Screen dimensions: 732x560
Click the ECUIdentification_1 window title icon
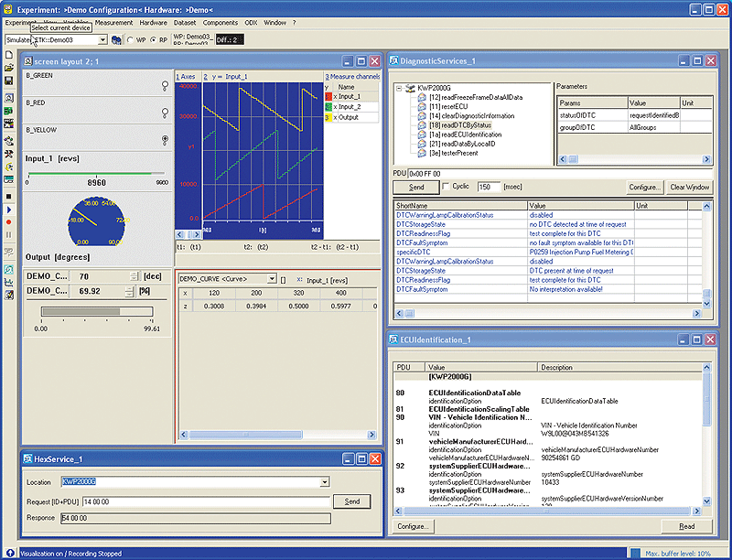pos(394,339)
